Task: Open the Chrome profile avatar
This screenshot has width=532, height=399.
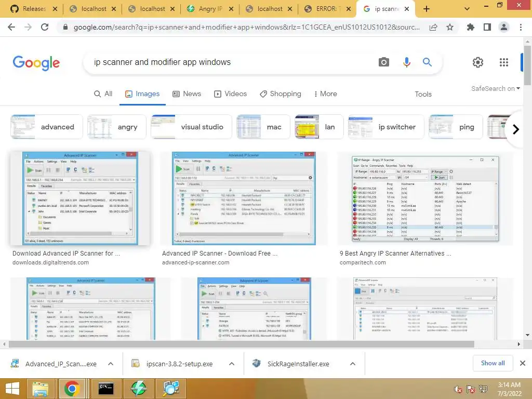Action: (504, 27)
